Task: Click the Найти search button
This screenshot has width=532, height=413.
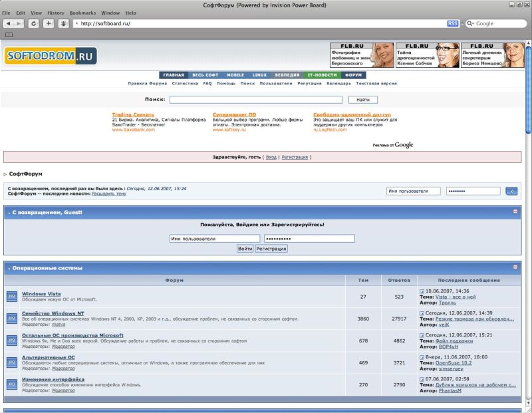Action: tap(363, 100)
